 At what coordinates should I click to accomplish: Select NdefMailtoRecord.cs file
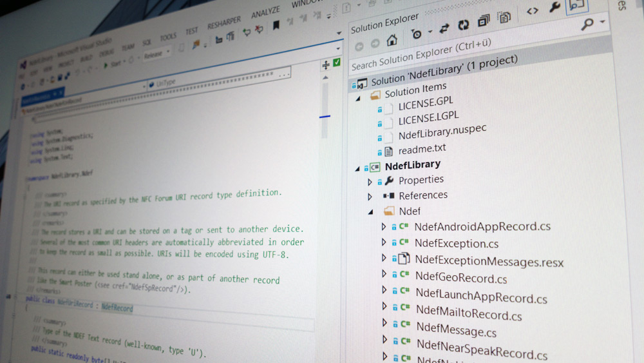[469, 313]
